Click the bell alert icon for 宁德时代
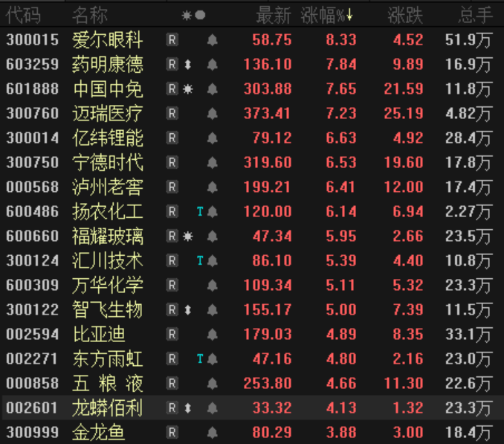The height and width of the screenshot is (444, 504). [212, 163]
